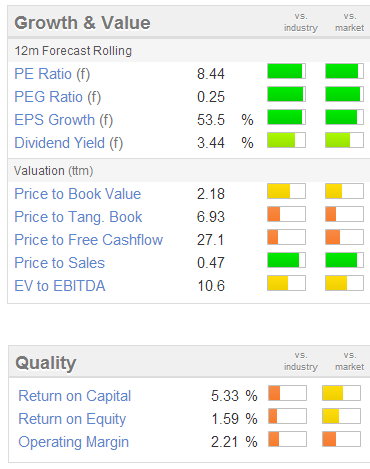Click the Price to Free Cashflow link
The height and width of the screenshot is (469, 370).
point(89,240)
